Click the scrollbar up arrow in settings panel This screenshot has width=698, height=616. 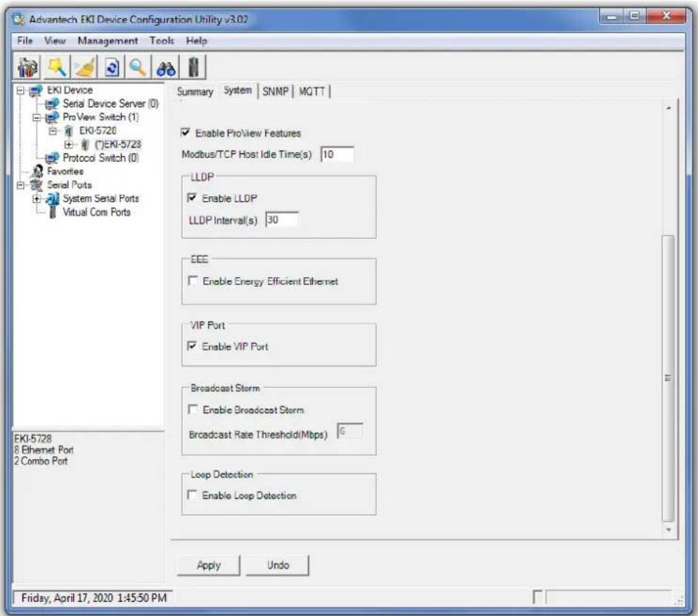668,108
